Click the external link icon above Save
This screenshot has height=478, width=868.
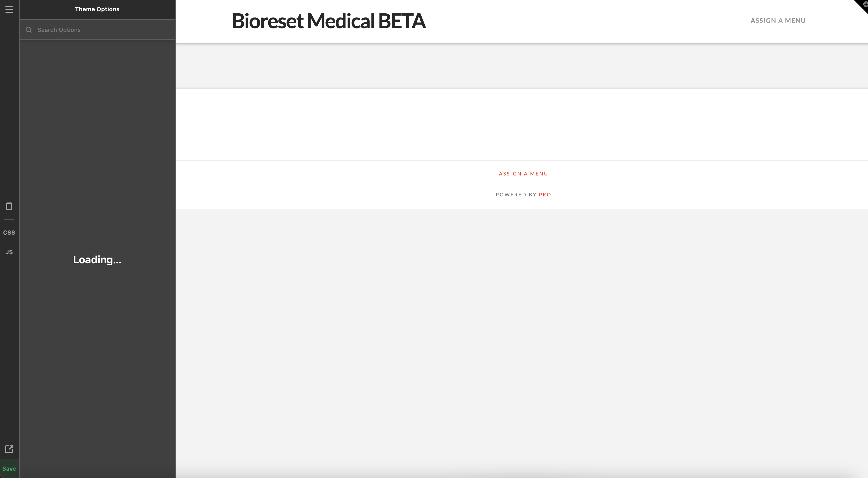click(9, 449)
